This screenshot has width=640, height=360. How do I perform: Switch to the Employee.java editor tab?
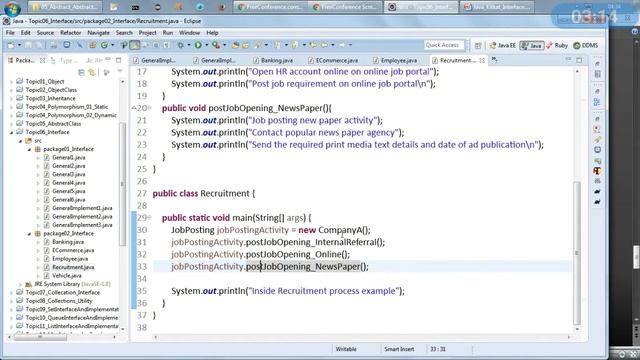click(395, 60)
